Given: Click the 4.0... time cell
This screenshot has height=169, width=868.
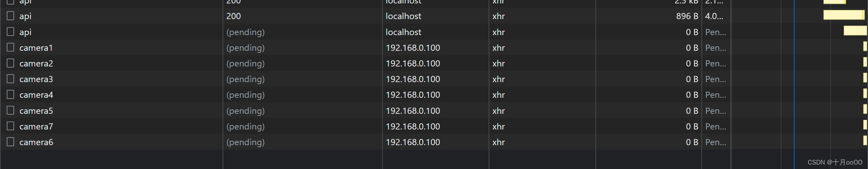Looking at the screenshot, I should pos(714,16).
